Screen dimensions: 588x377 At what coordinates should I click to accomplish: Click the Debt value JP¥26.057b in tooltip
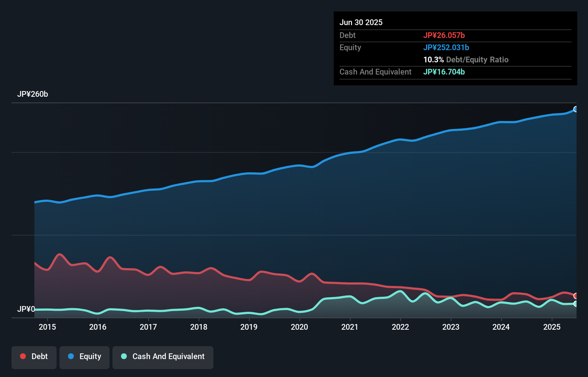click(x=444, y=35)
